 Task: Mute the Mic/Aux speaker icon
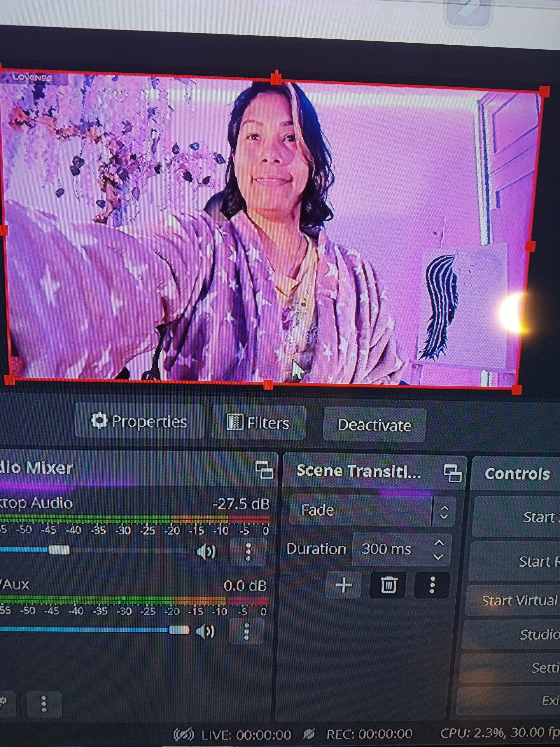pos(205,631)
